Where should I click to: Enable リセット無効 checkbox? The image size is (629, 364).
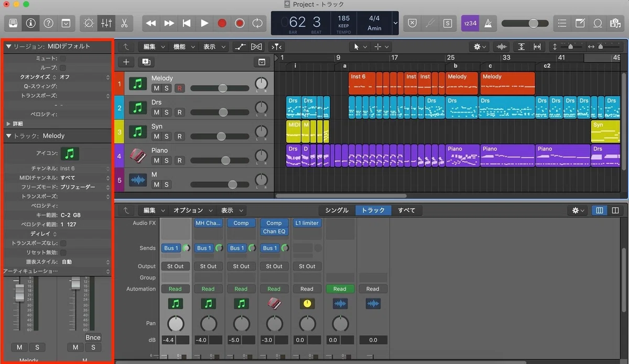[63, 252]
